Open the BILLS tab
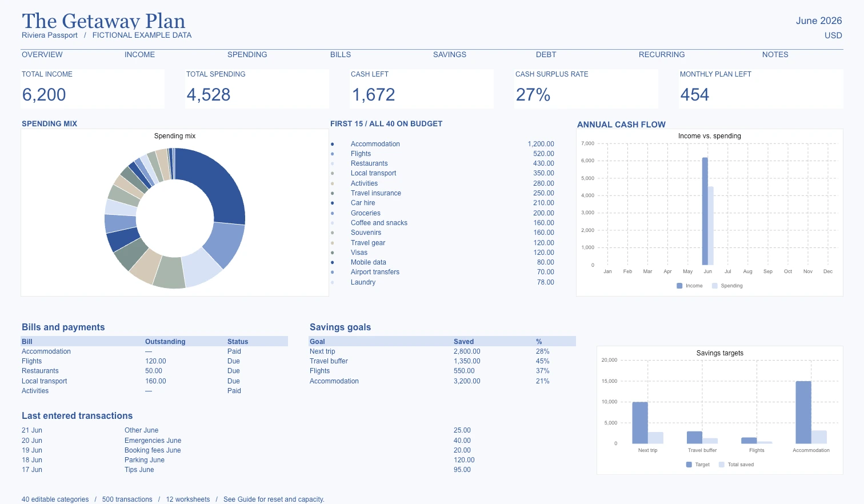This screenshot has height=504, width=864. [x=341, y=55]
